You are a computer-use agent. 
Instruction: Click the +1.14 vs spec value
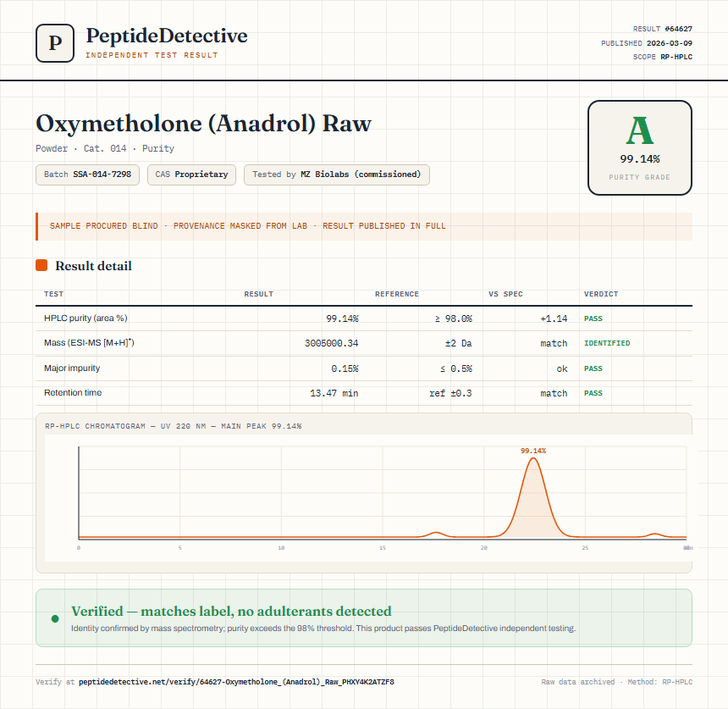(x=554, y=318)
